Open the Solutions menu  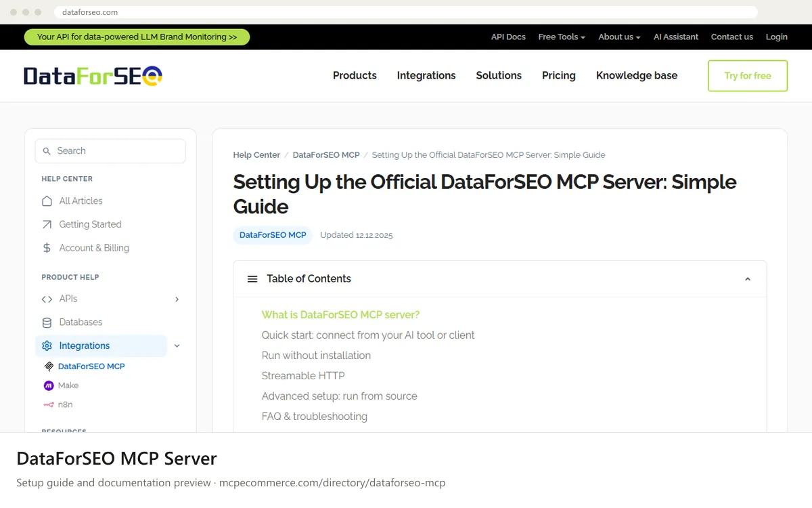click(x=499, y=76)
